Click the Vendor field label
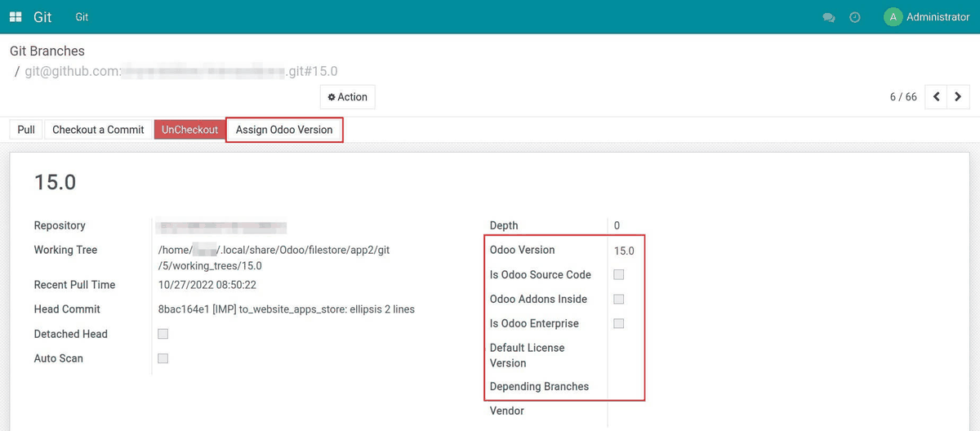Viewport: 980px width, 431px height. tap(507, 411)
